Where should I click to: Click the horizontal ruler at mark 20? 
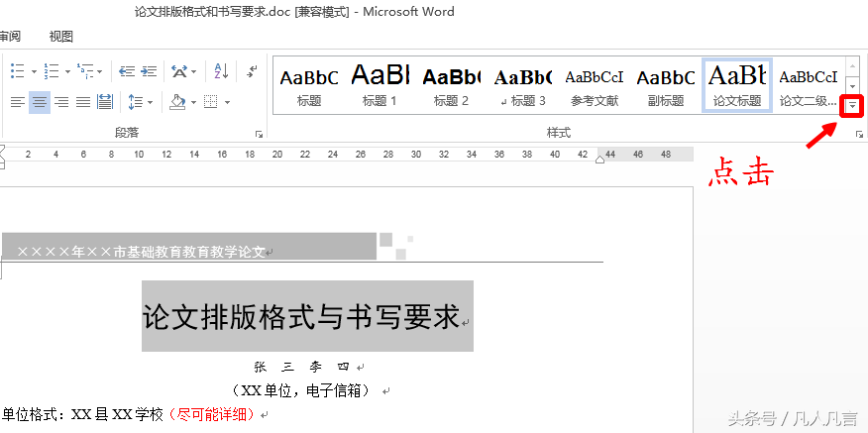[x=277, y=155]
